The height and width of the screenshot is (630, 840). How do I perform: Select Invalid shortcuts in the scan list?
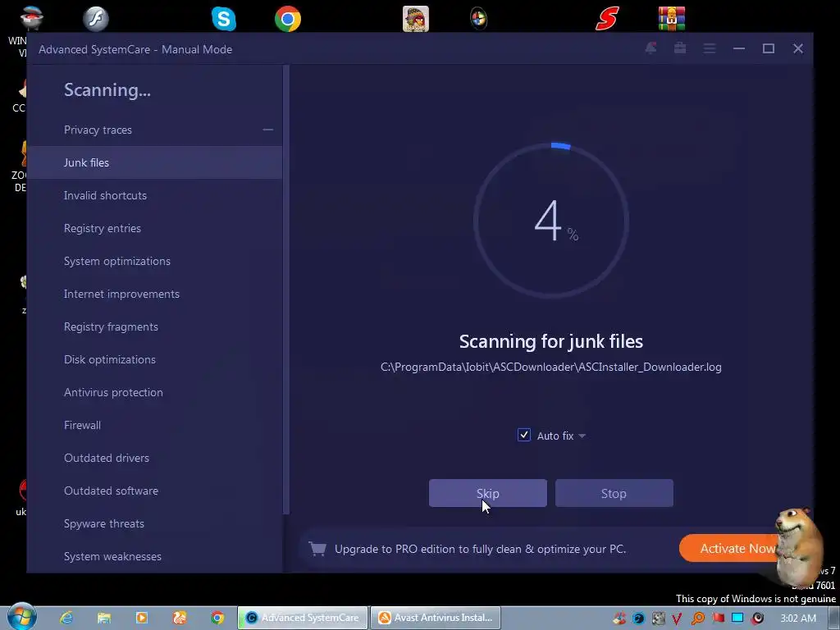coord(154,195)
